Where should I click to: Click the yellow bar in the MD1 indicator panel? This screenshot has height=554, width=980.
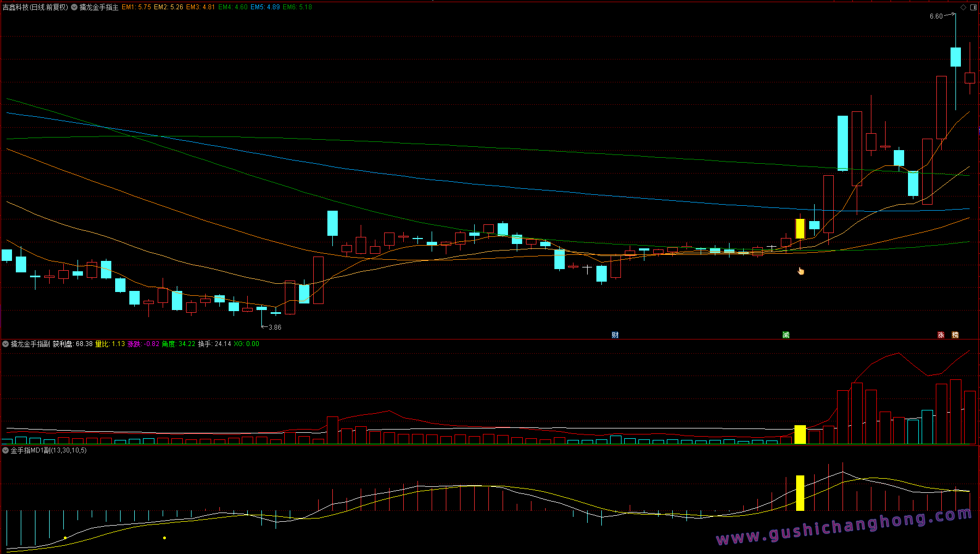click(800, 493)
